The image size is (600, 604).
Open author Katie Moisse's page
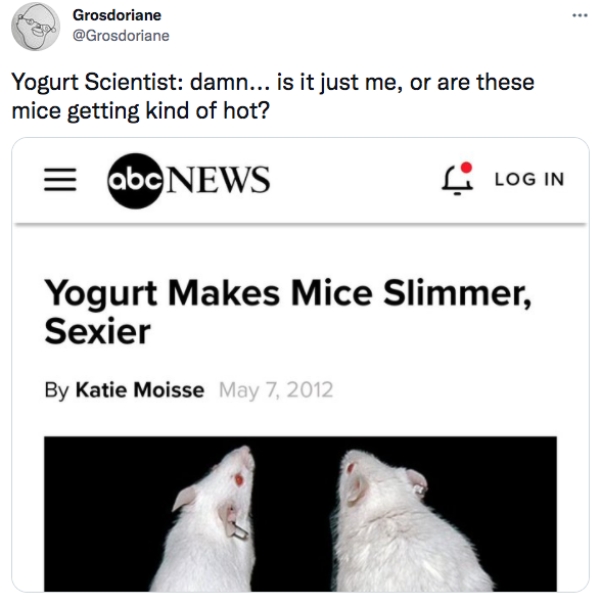(x=138, y=389)
